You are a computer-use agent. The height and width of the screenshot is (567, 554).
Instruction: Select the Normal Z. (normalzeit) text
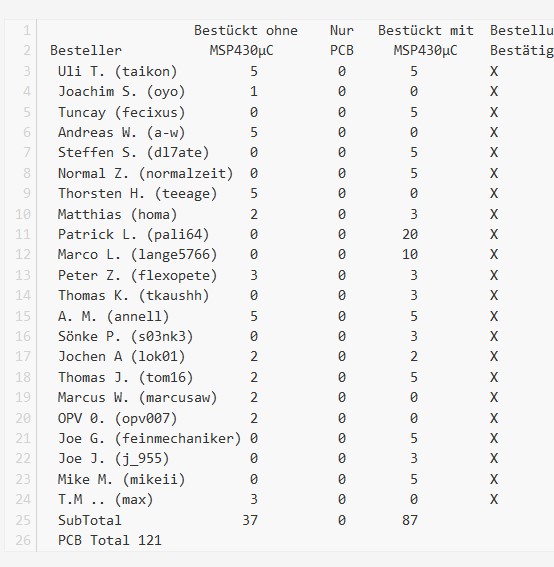[145, 173]
